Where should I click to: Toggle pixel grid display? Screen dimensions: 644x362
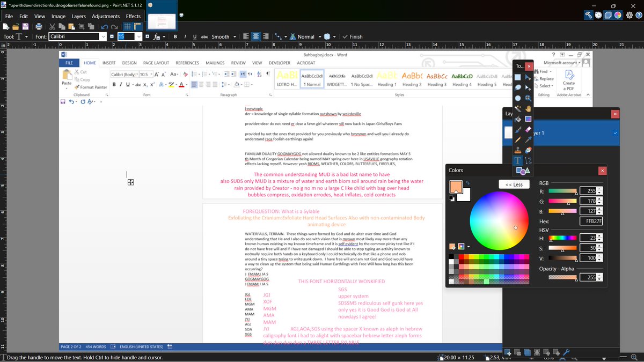click(x=127, y=27)
